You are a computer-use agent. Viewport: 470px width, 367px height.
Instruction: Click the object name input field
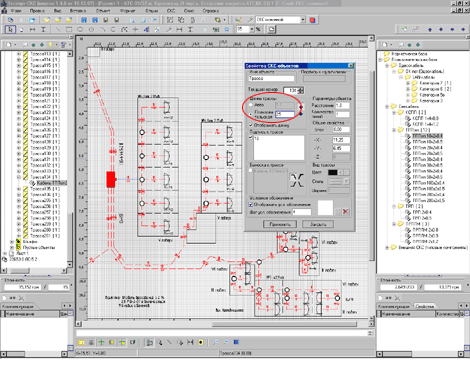(271, 79)
